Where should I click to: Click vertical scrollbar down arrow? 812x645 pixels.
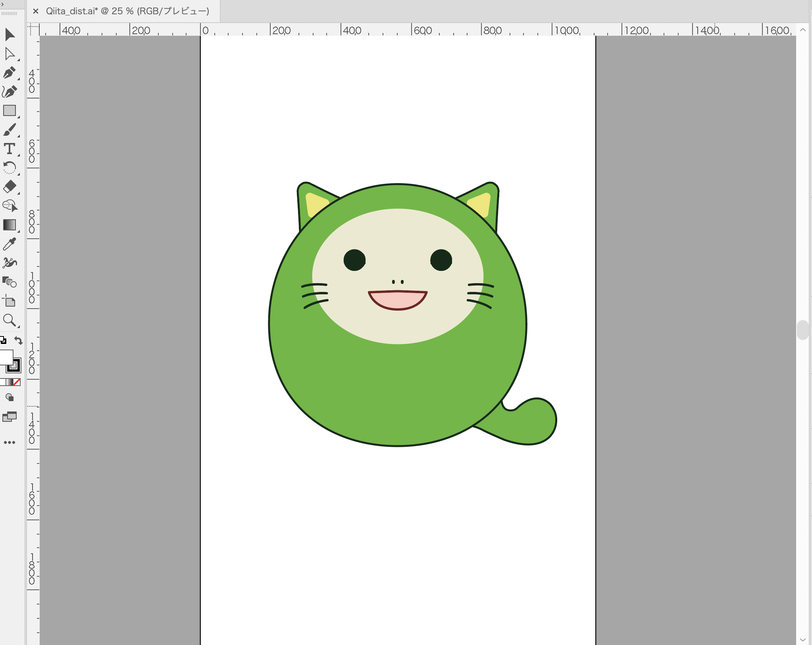(802, 639)
